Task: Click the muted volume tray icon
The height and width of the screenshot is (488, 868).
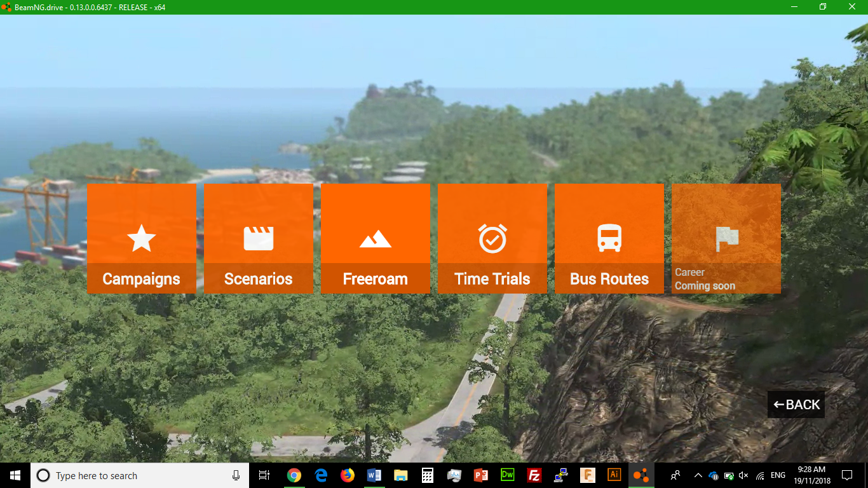Action: point(743,475)
